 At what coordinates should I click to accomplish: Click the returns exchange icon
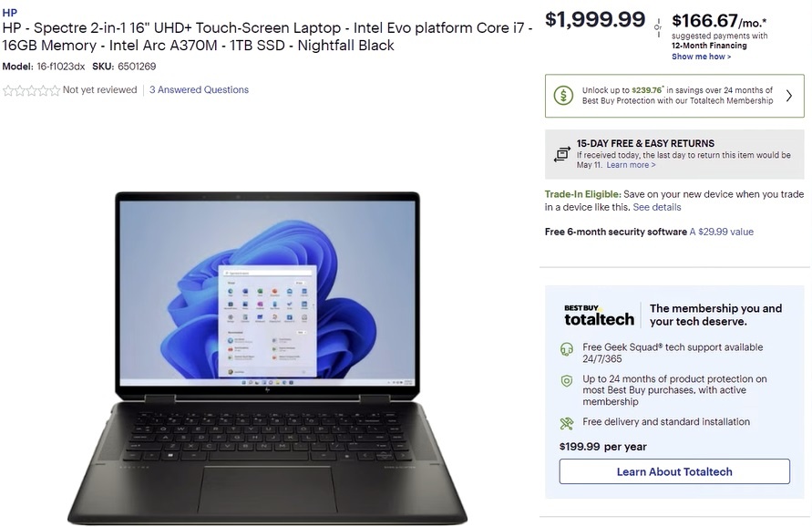(x=562, y=154)
